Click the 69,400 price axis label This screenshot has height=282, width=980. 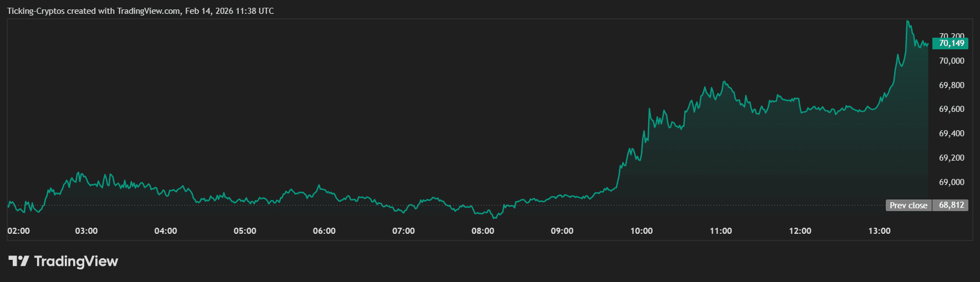pyautogui.click(x=951, y=134)
